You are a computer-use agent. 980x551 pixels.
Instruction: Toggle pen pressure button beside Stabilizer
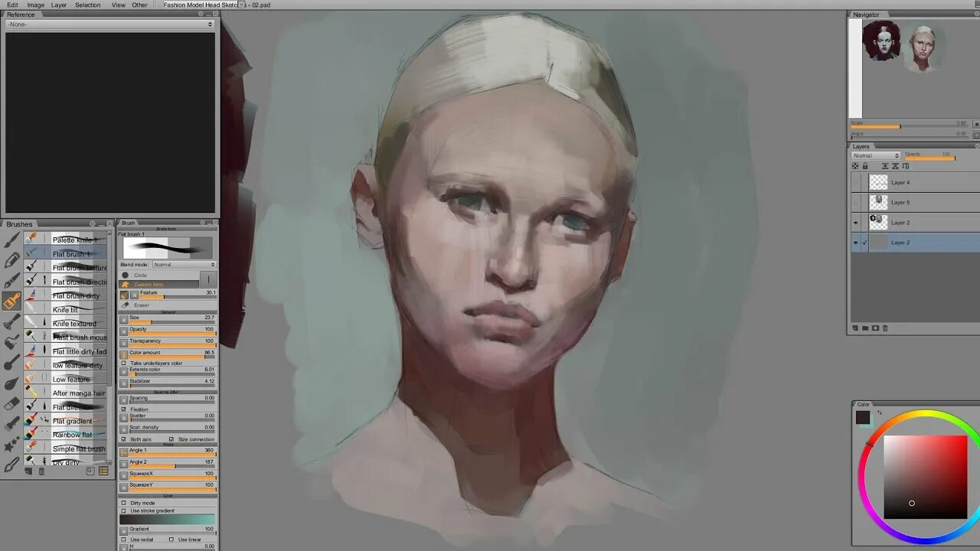124,383
